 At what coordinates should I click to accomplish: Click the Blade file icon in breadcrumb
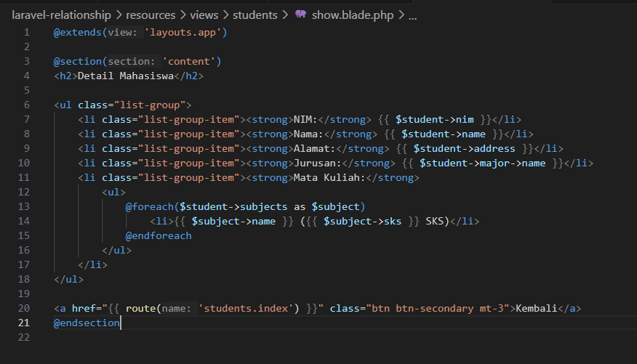coord(300,15)
